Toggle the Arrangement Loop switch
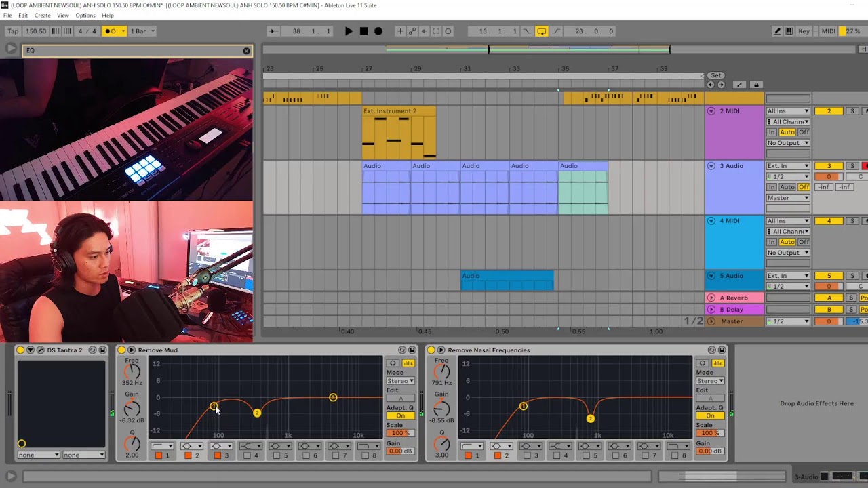The image size is (868, 488). point(541,31)
